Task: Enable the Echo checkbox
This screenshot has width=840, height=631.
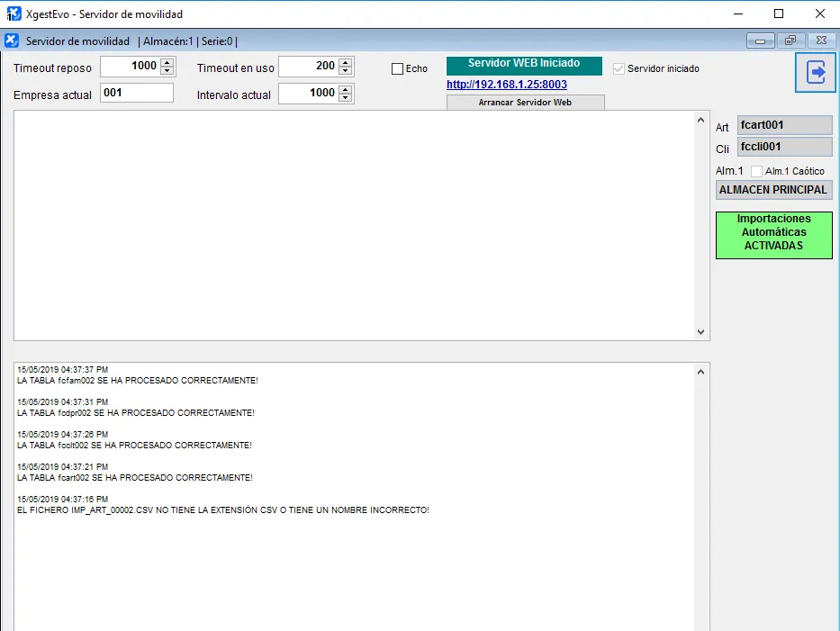Action: [398, 69]
